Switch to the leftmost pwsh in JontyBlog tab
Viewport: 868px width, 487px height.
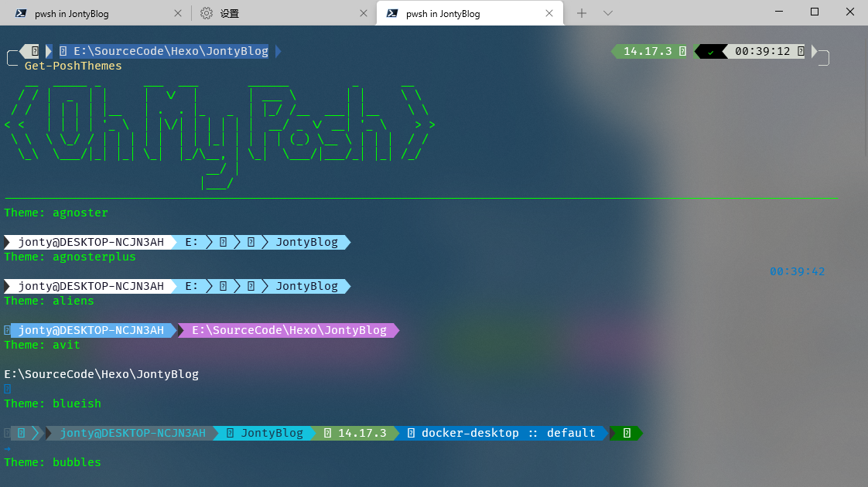(84, 13)
